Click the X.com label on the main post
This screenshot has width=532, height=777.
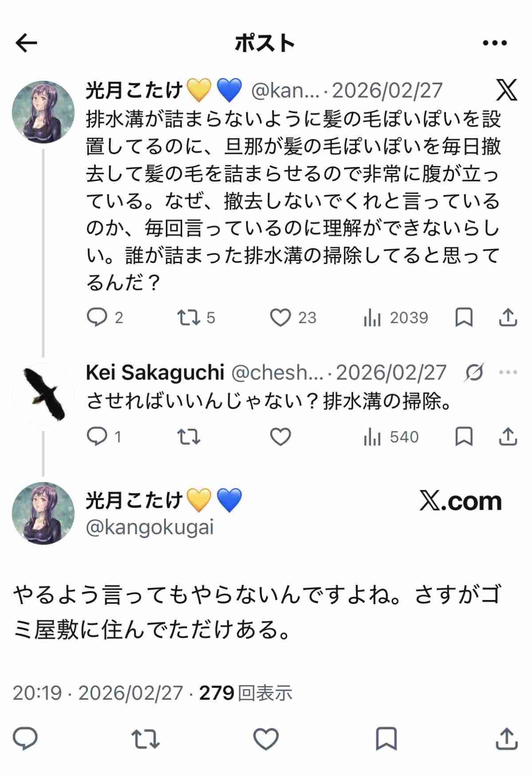click(x=460, y=501)
